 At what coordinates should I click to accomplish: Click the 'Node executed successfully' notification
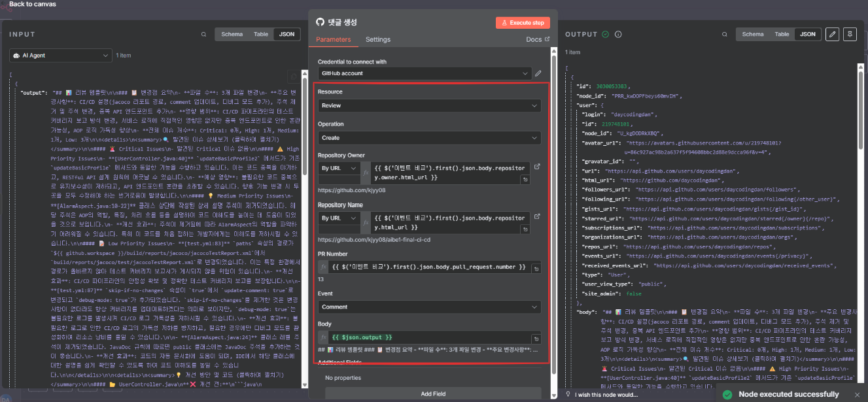point(792,394)
